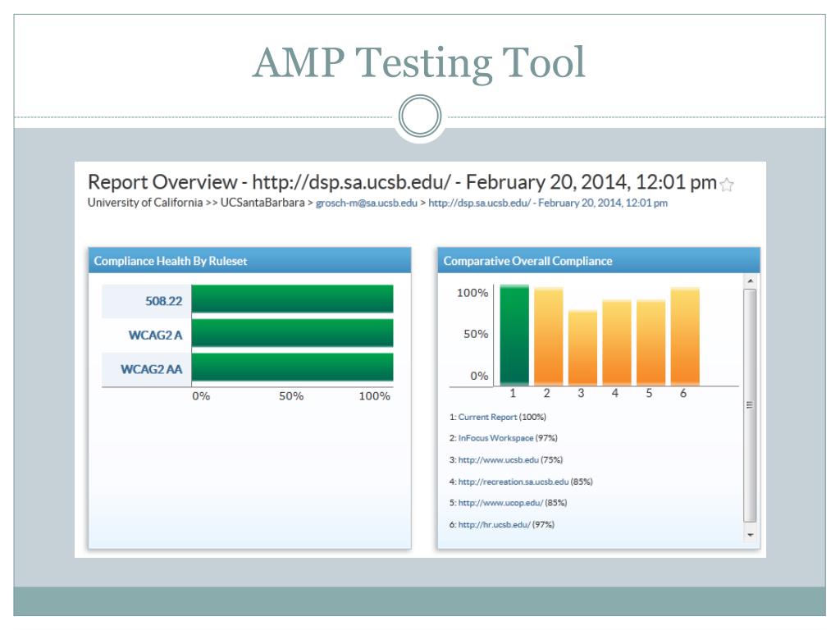This screenshot has height=630, width=840.
Task: Click the Report Overview page title
Action: 402,182
